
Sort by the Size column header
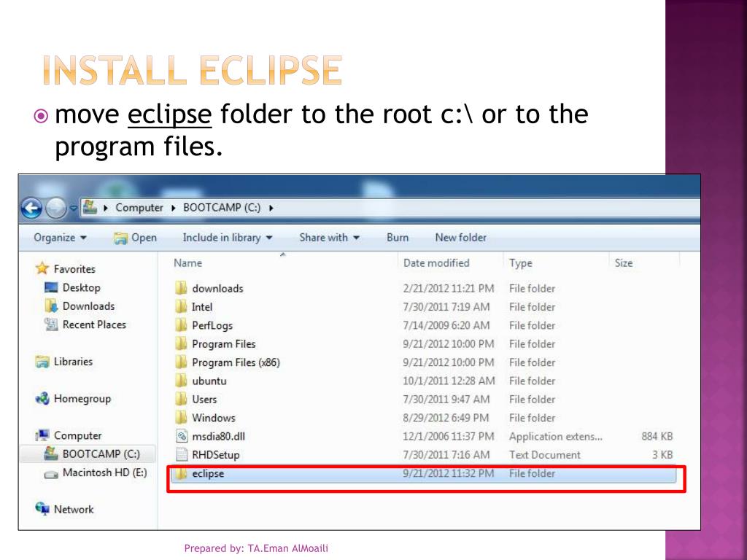click(624, 262)
